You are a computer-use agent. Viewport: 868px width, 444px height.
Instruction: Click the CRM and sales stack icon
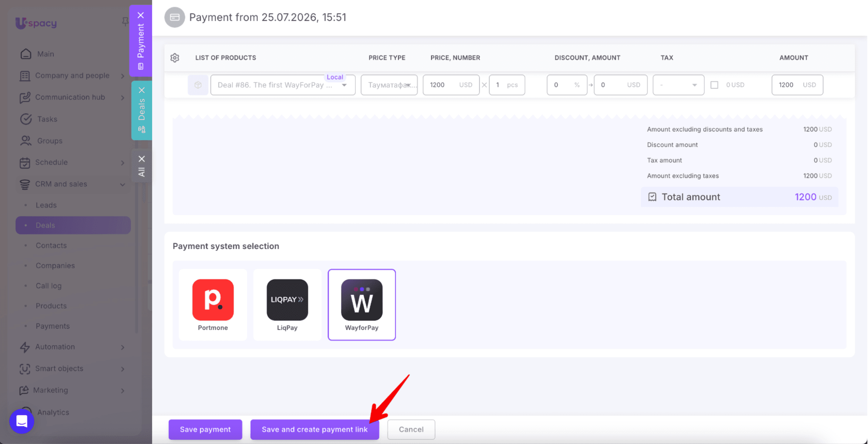click(25, 184)
